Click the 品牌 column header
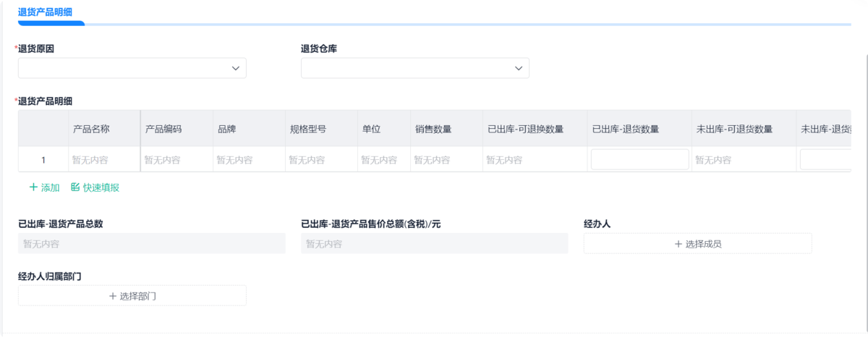 pos(249,129)
